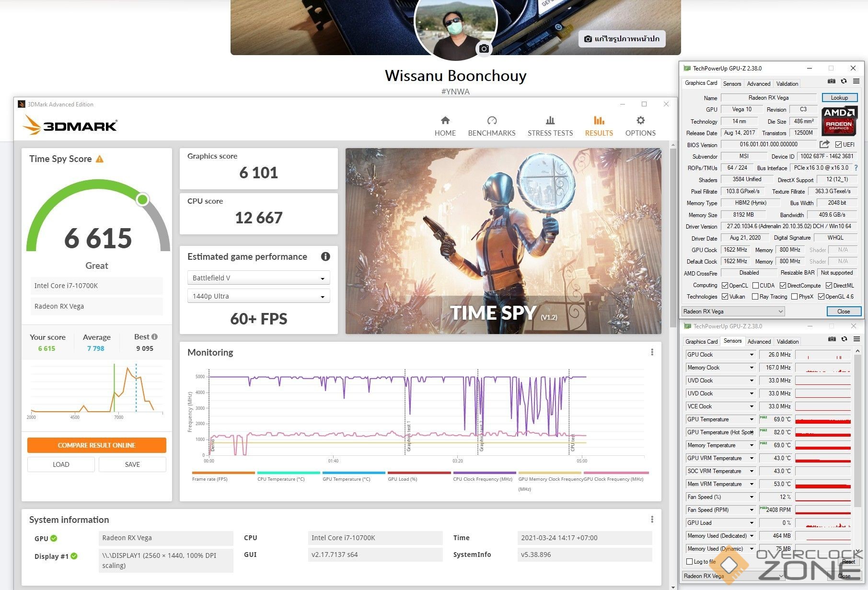Screen dimensions: 868x590
Task: Toggle the UEFI checkbox
Action: click(838, 145)
